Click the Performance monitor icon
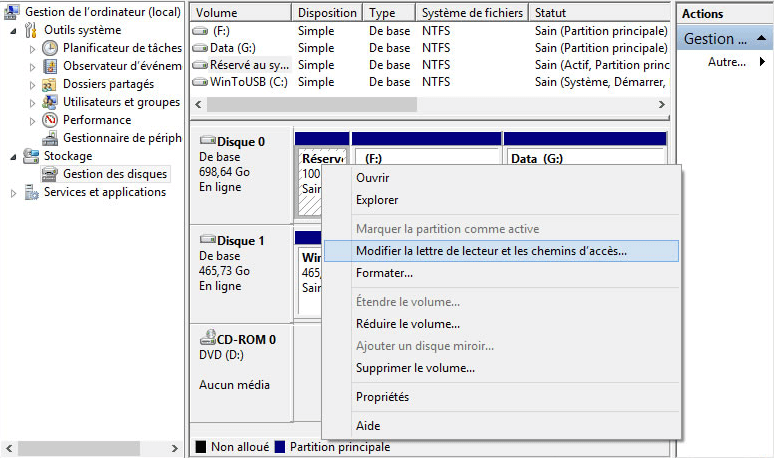The height and width of the screenshot is (458, 774). click(x=50, y=120)
